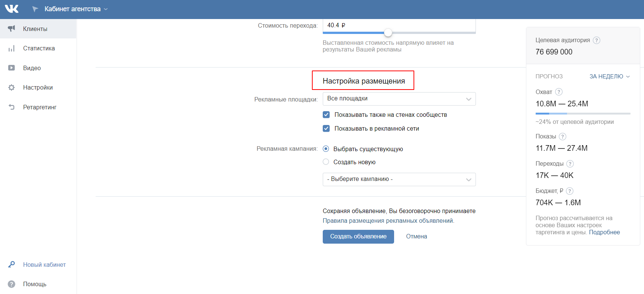Open Статистика in the sidebar
The height and width of the screenshot is (294, 644).
(39, 48)
